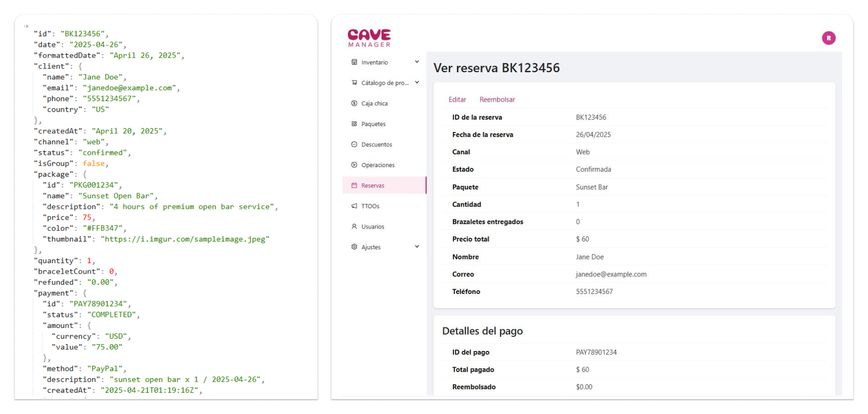Click the Ver reserva BK123456 heading
This screenshot has width=868, height=414.
497,68
